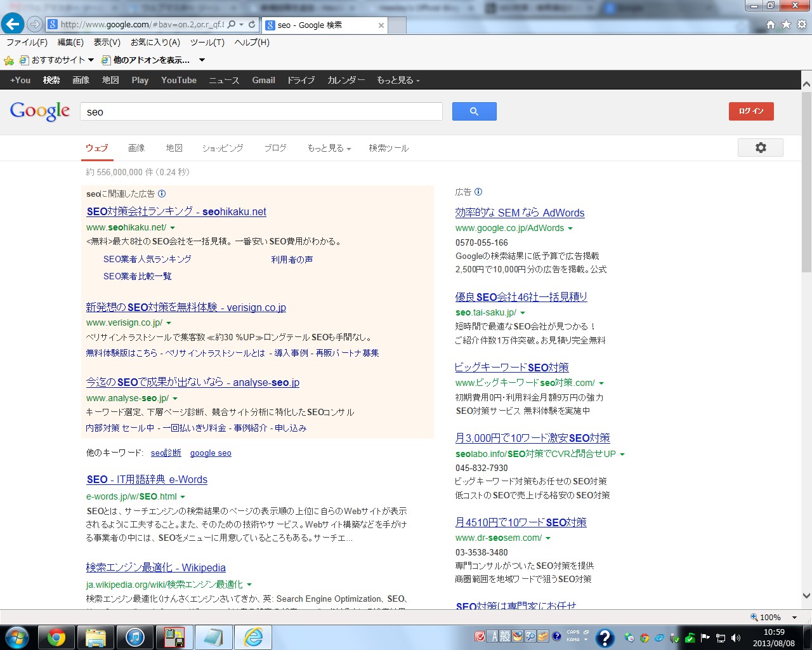Click the YouTube link in the black bar

coord(179,80)
